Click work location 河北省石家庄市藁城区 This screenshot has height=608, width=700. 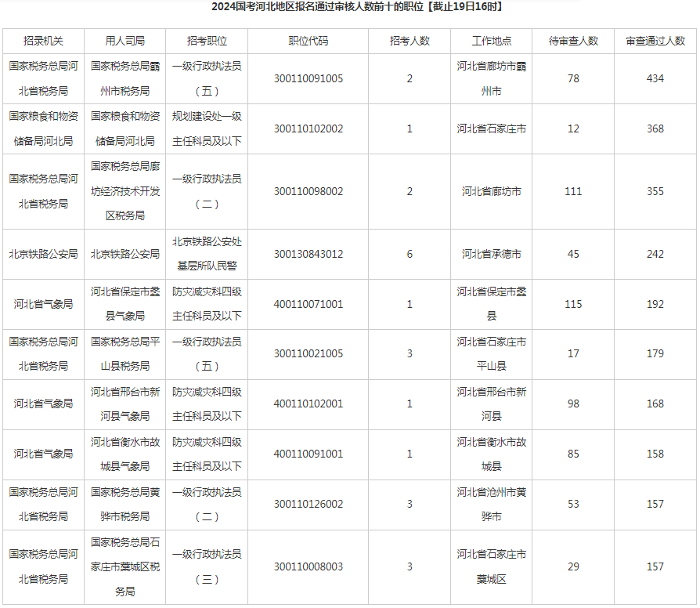(491, 567)
